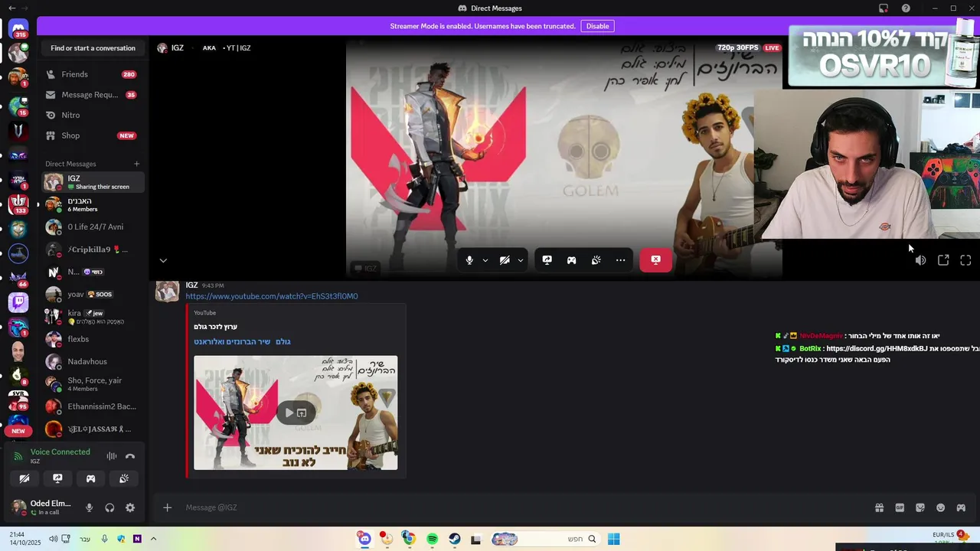Image resolution: width=980 pixels, height=551 pixels.
Task: Open more options ellipsis in stream controls
Action: click(620, 260)
